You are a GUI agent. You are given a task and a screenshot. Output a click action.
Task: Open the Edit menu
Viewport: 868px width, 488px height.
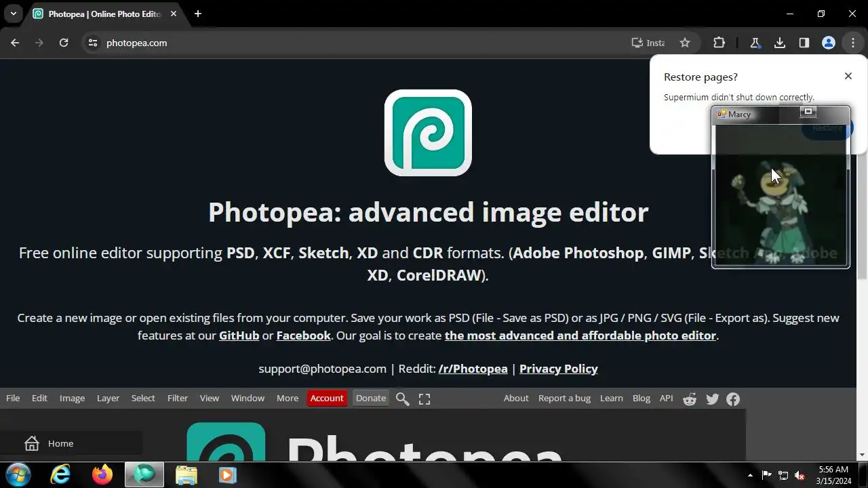[39, 399]
